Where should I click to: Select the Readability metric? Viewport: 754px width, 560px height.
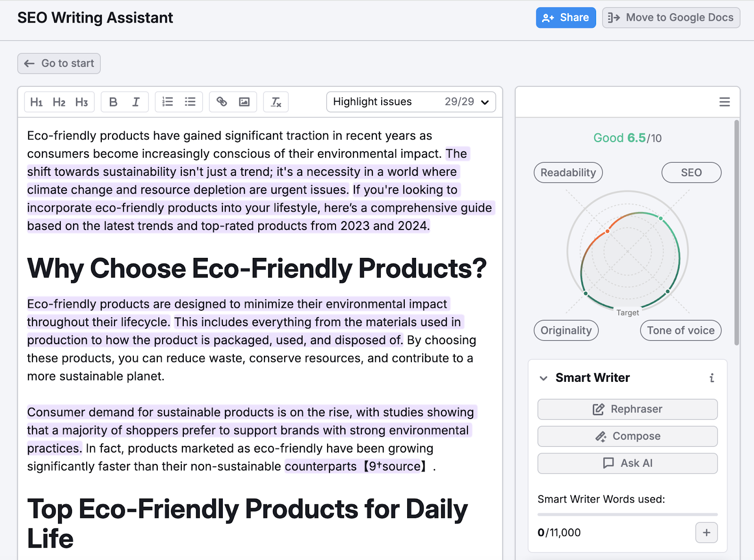(x=568, y=173)
